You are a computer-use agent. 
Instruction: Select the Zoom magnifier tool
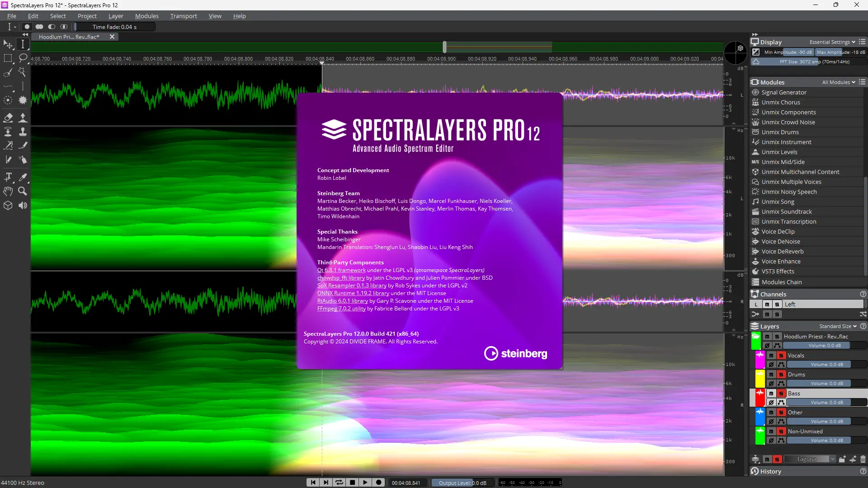point(23,191)
